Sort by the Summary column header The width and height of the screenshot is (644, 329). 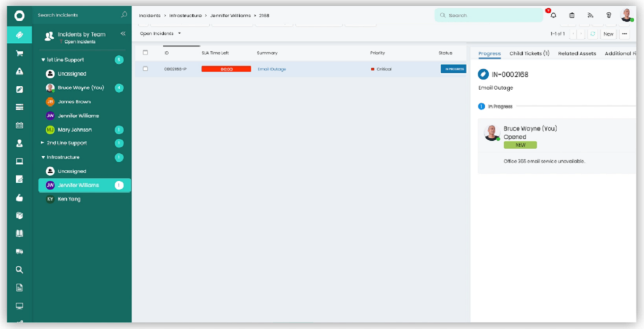[267, 53]
